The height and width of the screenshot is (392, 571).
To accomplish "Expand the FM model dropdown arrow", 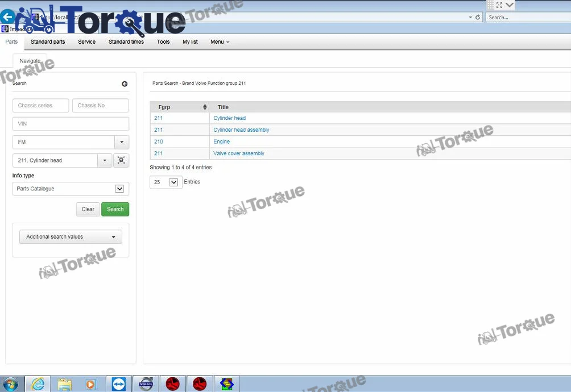I will (122, 142).
